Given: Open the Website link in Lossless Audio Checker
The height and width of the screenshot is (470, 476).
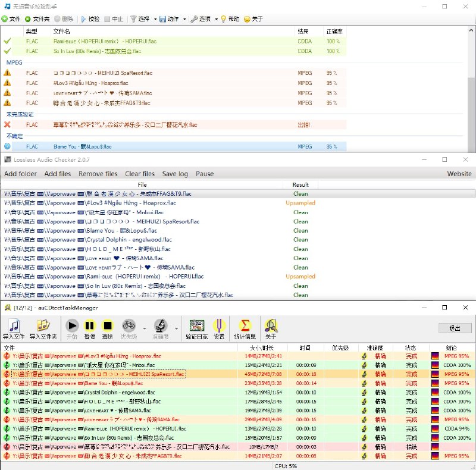Looking at the screenshot, I should click(x=459, y=174).
